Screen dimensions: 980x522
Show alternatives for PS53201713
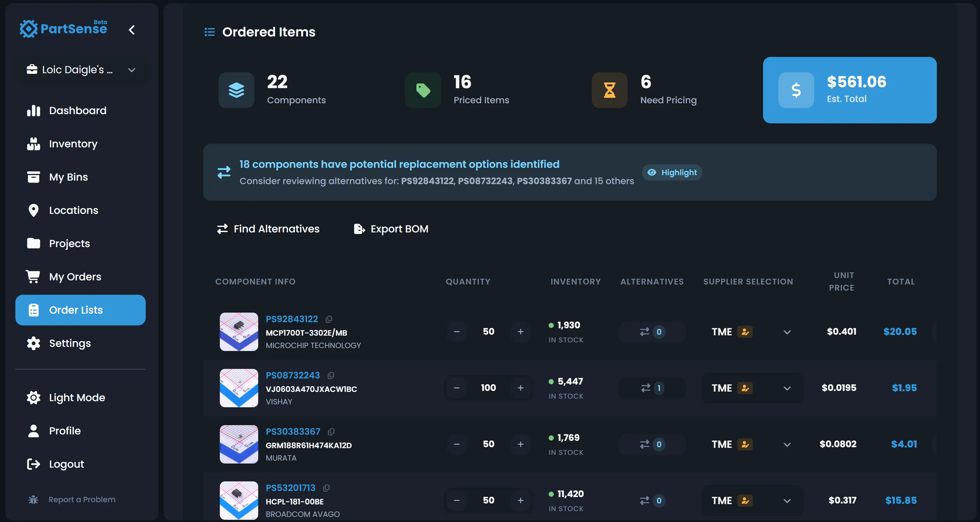click(x=652, y=500)
